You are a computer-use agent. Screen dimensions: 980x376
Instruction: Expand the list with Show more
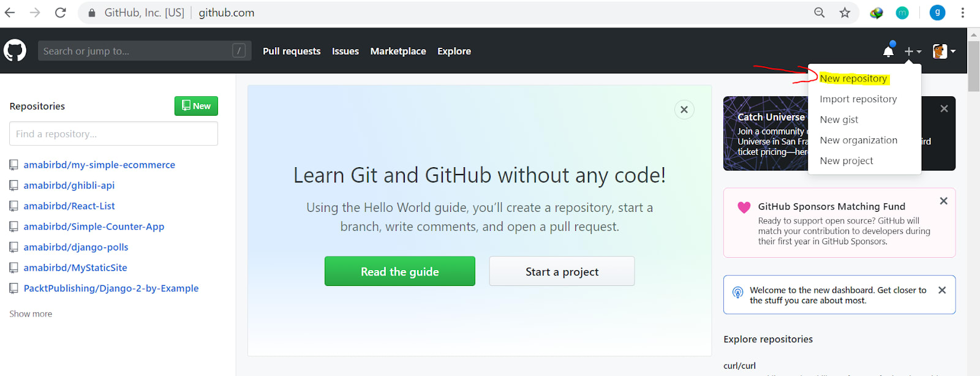(31, 314)
